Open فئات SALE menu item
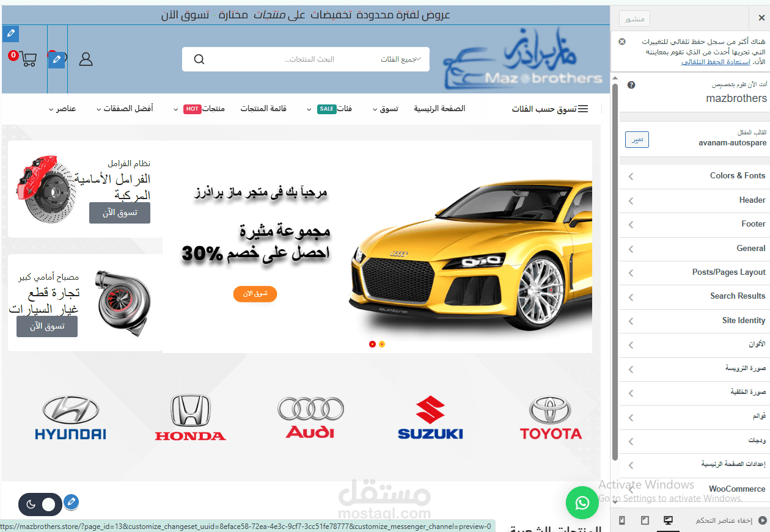Image resolution: width=770 pixels, height=532 pixels. pos(329,109)
